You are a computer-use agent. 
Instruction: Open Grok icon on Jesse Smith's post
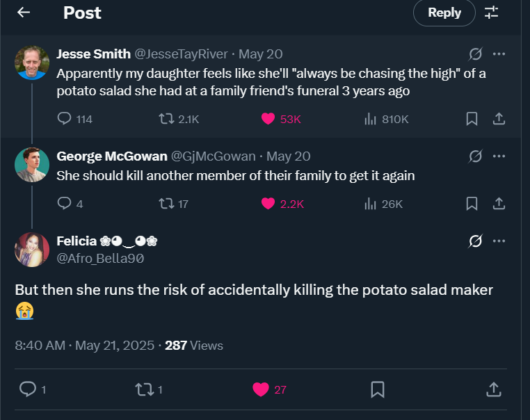coord(475,54)
